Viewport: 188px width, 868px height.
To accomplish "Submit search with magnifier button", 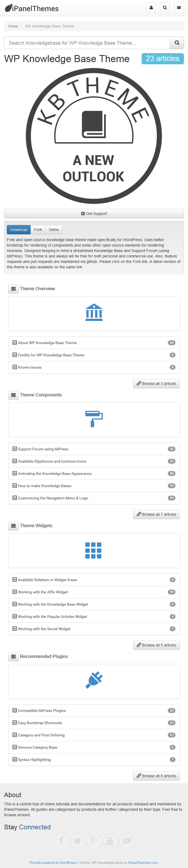I will 177,43.
